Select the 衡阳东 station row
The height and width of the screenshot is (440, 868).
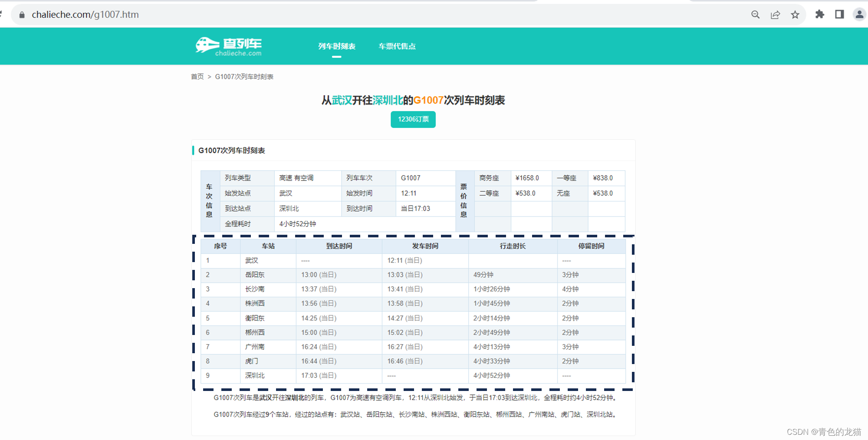coord(413,318)
